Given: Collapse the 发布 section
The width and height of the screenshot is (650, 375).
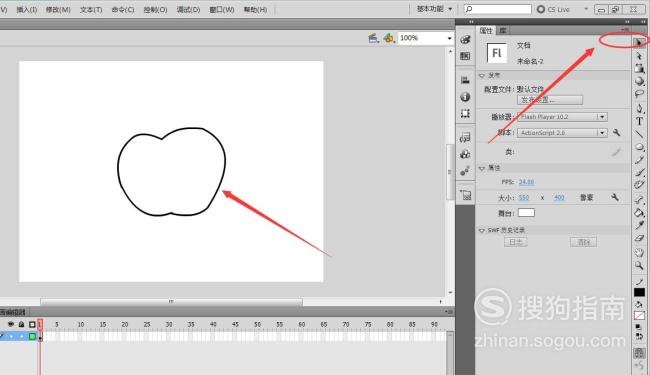Looking at the screenshot, I should 482,76.
